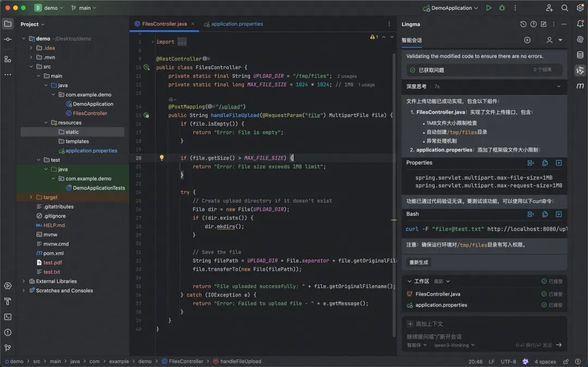Screen dimensions: 588x367
Task: Open FilesController.java in workspace changes
Action: point(438,294)
